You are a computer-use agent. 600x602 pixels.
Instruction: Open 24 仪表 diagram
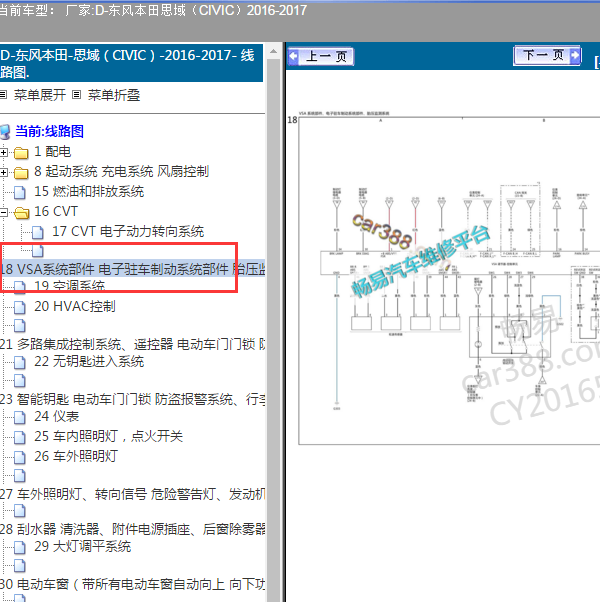[x=56, y=416]
